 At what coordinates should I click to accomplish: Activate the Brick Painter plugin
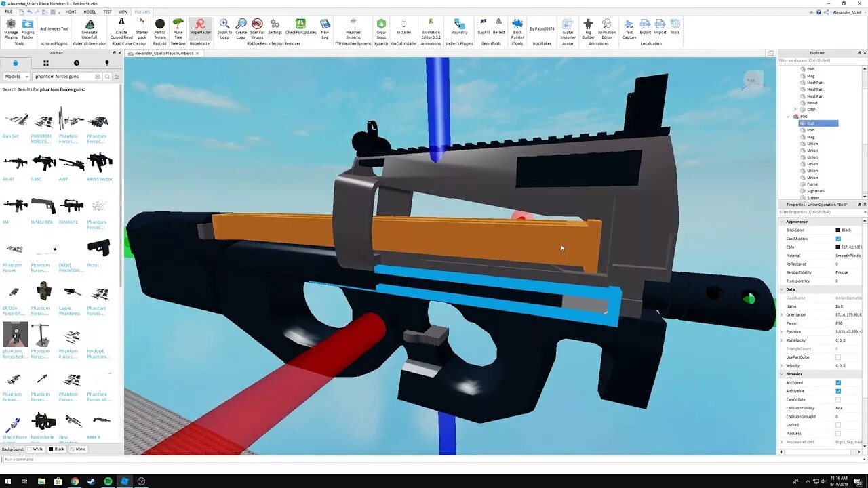[517, 28]
